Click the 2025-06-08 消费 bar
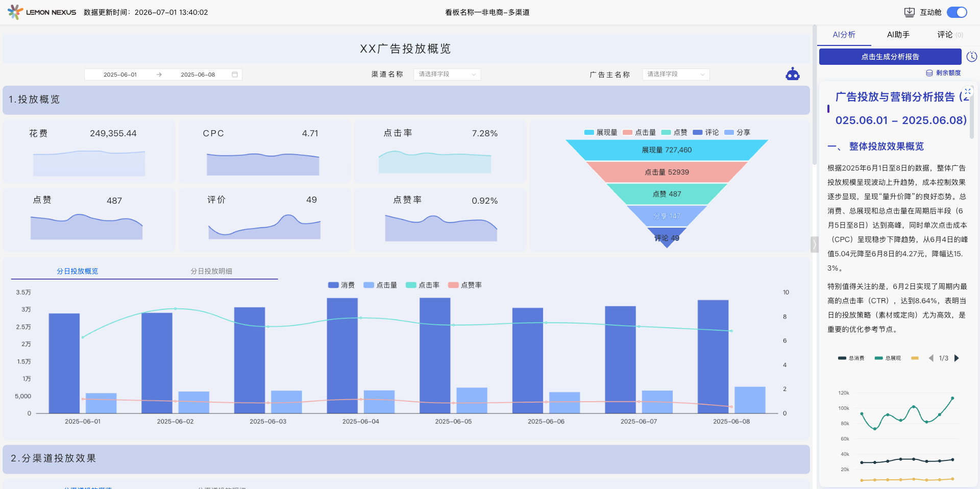 point(713,357)
